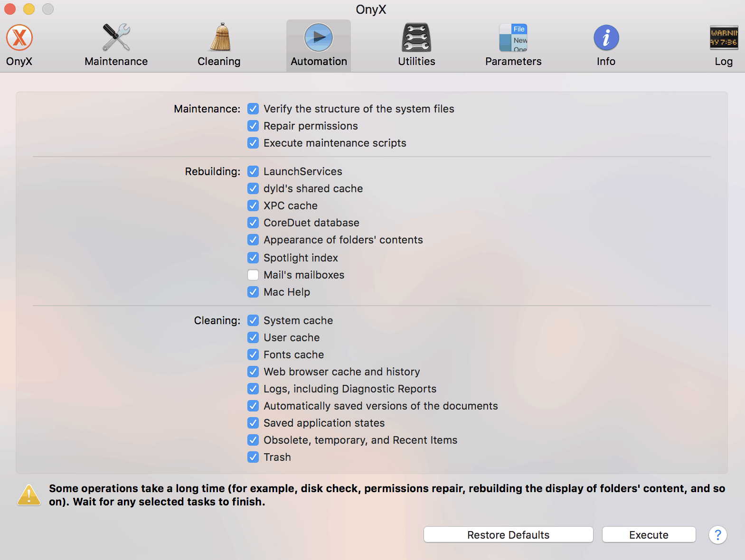Uncheck LaunchServices rebuilding option

click(x=254, y=171)
